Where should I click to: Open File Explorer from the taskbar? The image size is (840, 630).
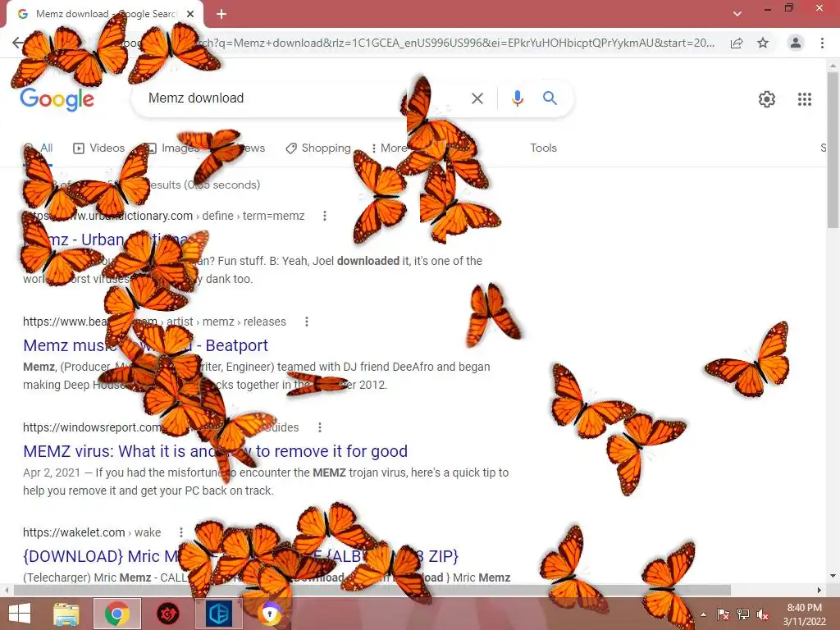pos(66,614)
